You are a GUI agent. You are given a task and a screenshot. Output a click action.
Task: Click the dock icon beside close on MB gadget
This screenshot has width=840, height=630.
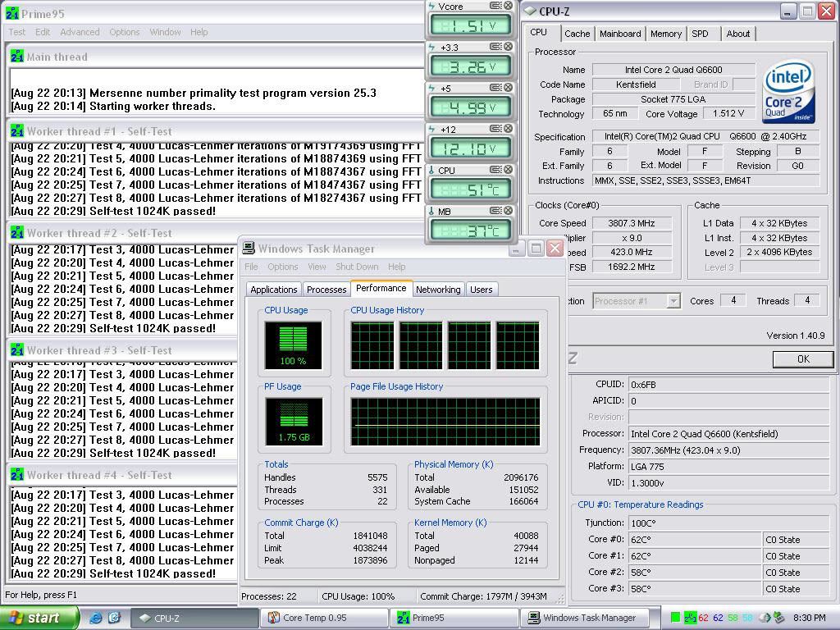[x=495, y=211]
